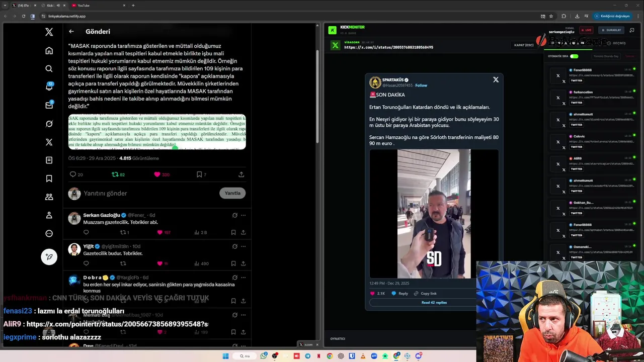Bookmark the main post showing 7
This screenshot has width=644, height=362.
199,174
